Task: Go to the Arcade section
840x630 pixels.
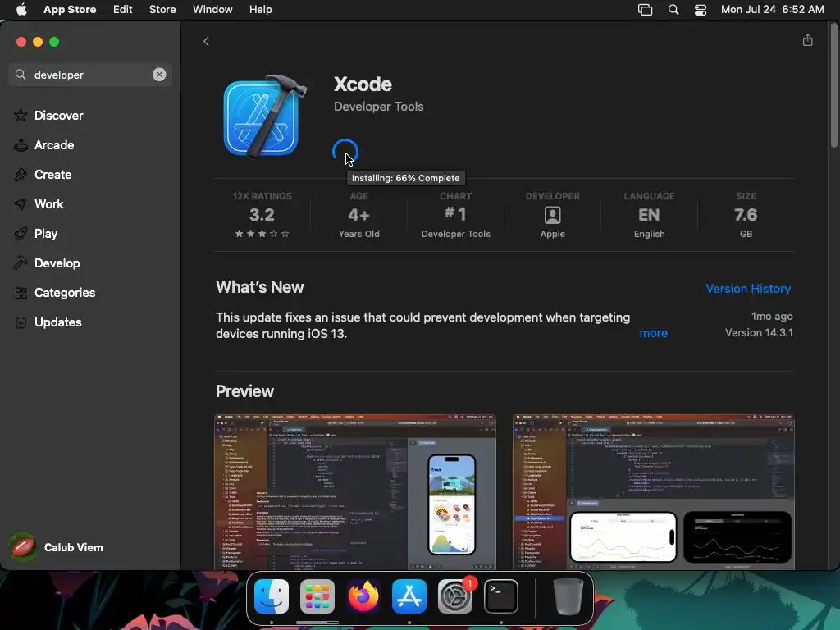Action: (x=54, y=144)
